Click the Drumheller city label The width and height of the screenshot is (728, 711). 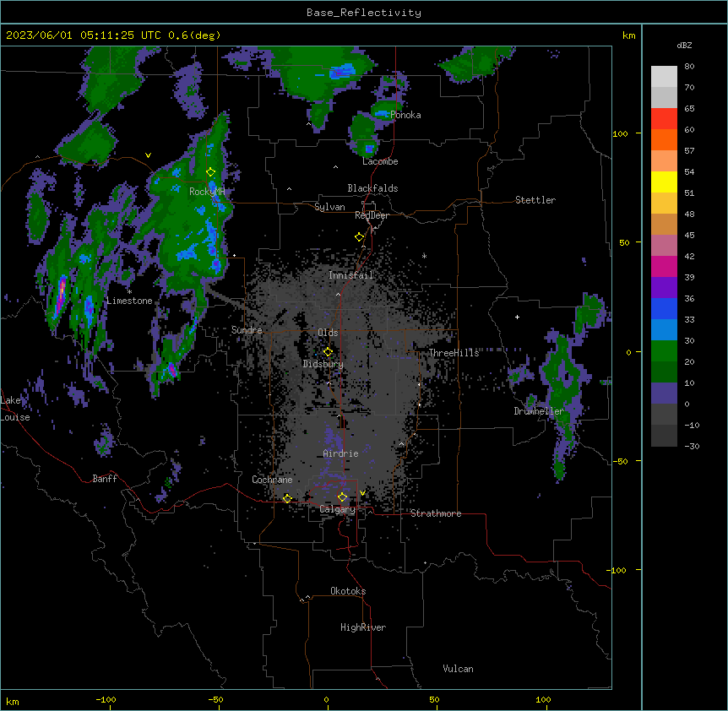click(x=539, y=411)
